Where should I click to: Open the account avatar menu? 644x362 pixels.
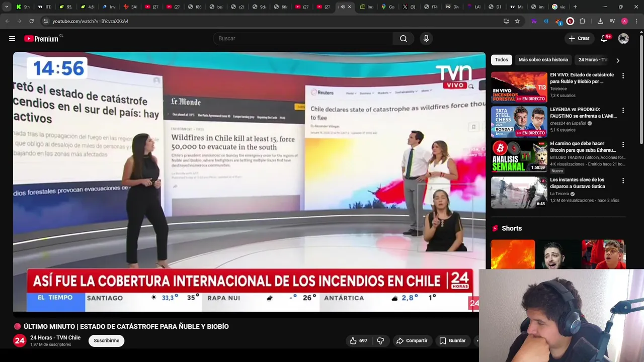pyautogui.click(x=623, y=38)
